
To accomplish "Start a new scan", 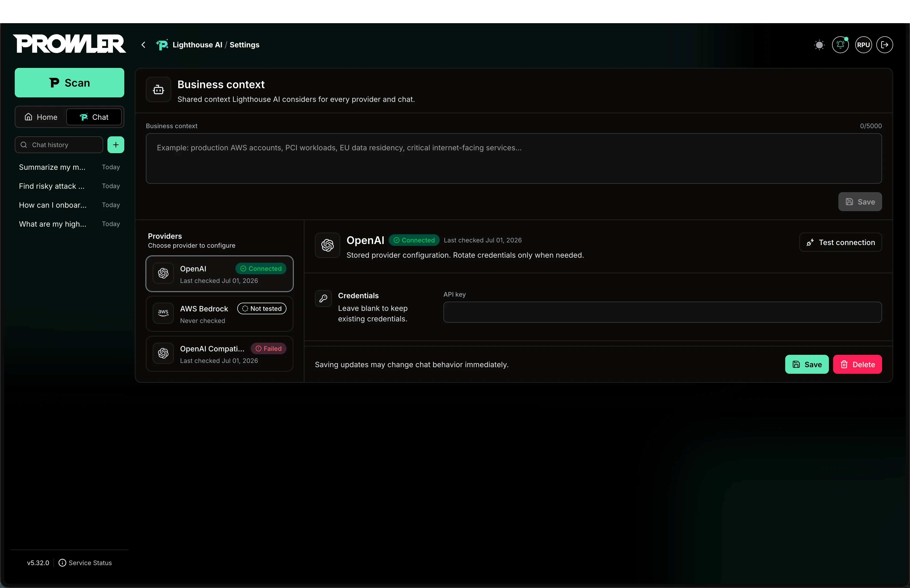I will click(x=70, y=82).
